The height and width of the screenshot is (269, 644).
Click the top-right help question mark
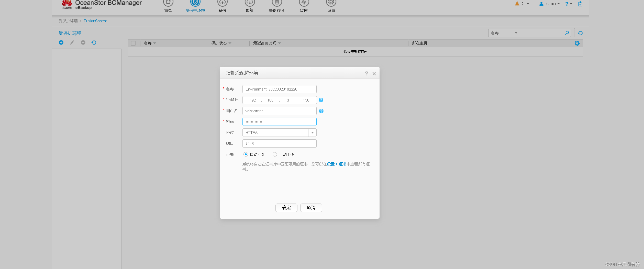coord(567,4)
